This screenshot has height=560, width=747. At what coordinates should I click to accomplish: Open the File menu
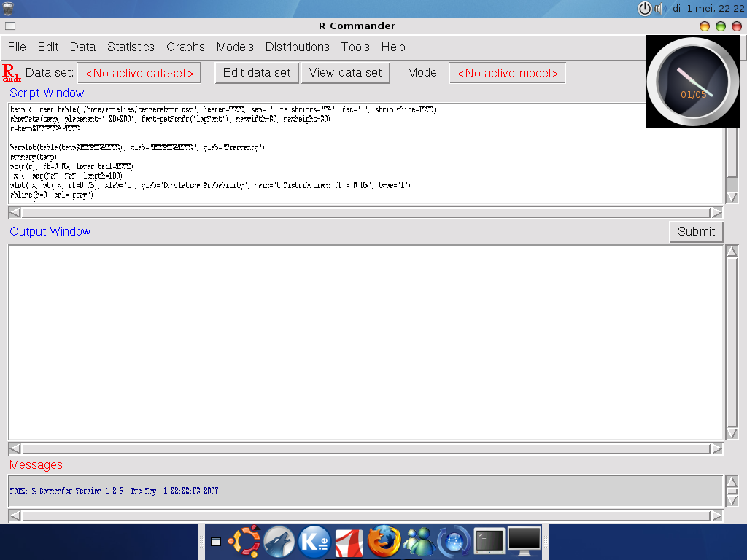(x=17, y=47)
